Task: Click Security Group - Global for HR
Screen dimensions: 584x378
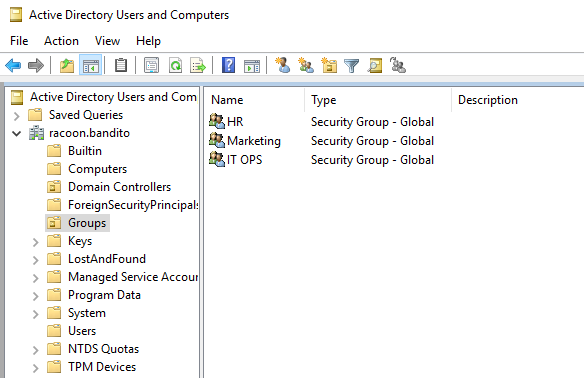Action: [x=372, y=122]
